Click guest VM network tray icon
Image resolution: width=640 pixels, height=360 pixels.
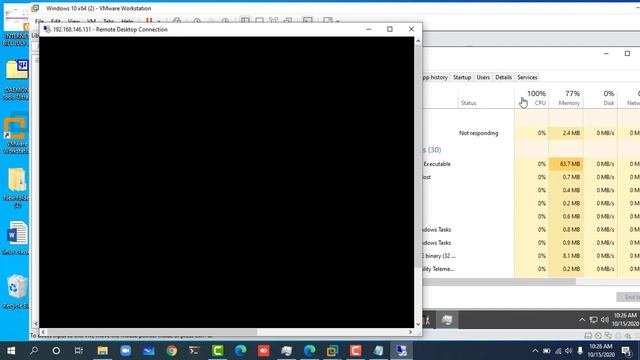coord(593,320)
